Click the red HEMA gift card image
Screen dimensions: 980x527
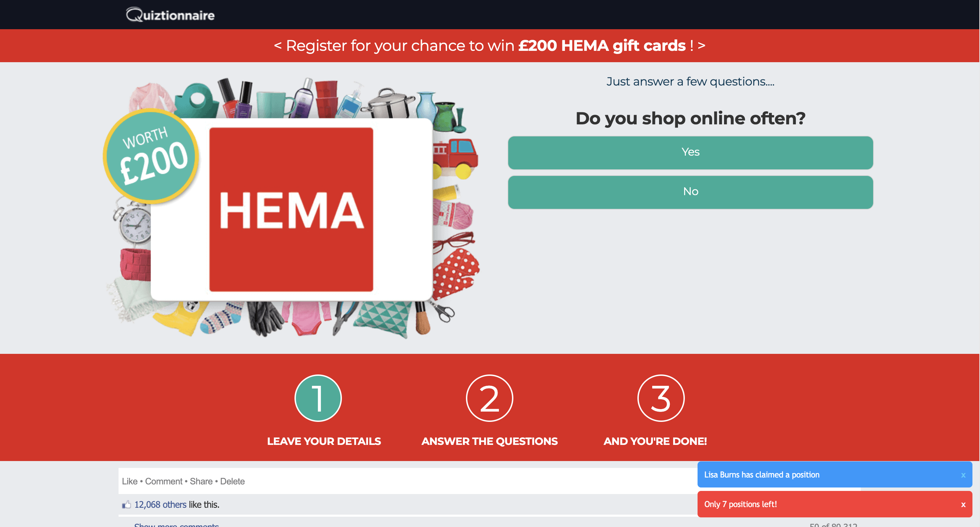[291, 210]
